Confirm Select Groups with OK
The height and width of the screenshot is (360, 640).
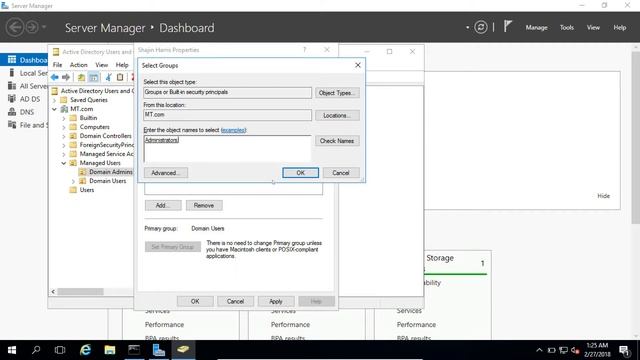click(300, 173)
